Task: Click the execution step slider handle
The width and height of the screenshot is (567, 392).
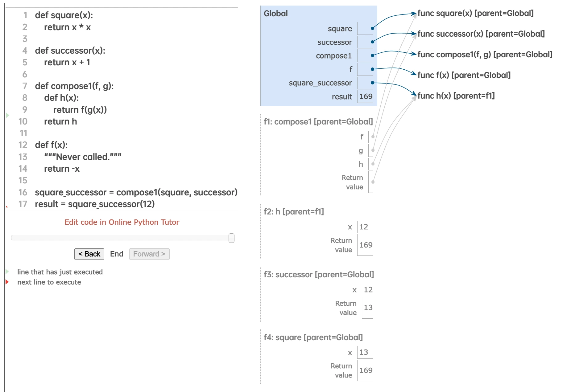Action: (231, 238)
